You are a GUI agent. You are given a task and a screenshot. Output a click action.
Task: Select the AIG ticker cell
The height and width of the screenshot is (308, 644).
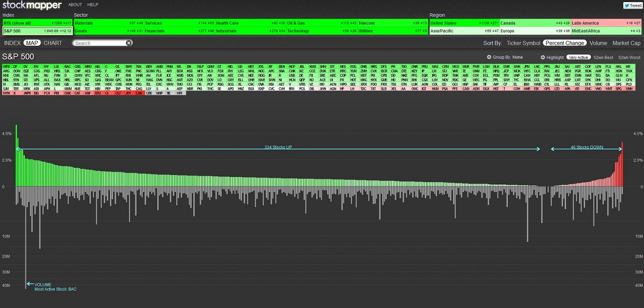(x=99, y=67)
